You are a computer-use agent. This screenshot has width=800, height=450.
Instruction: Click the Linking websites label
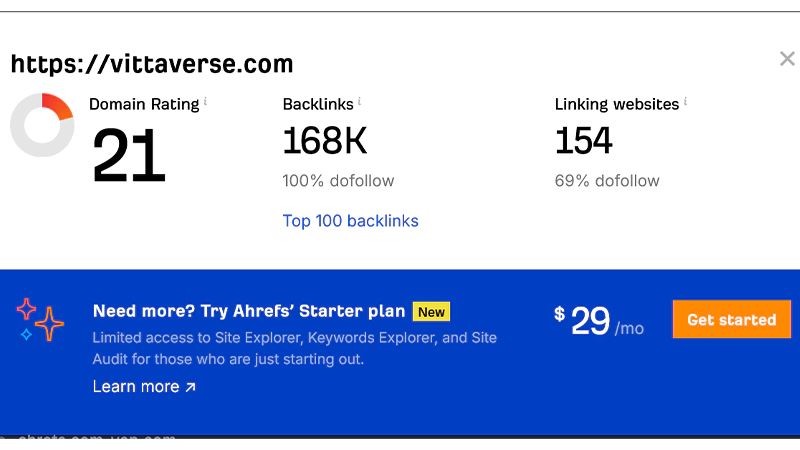point(617,103)
